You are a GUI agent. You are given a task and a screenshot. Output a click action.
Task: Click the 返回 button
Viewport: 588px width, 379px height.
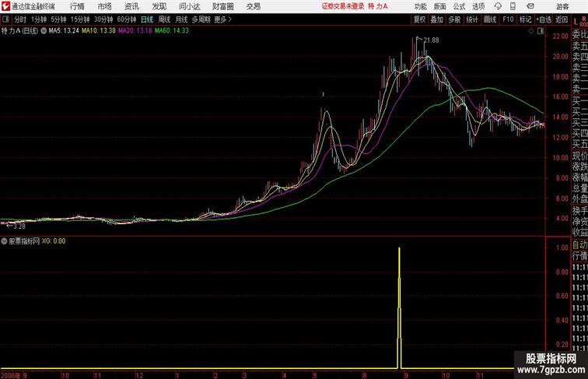(x=562, y=19)
